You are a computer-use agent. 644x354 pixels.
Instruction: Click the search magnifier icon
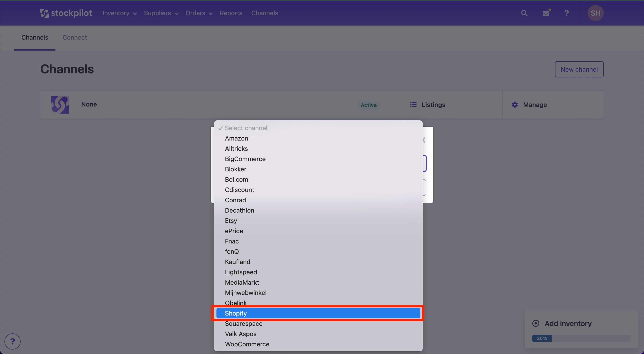524,13
